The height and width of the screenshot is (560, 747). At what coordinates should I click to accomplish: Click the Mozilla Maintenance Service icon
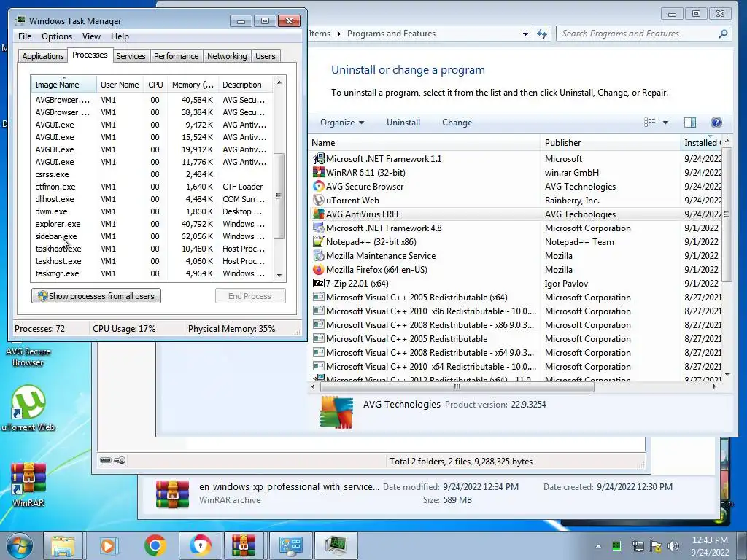[318, 256]
